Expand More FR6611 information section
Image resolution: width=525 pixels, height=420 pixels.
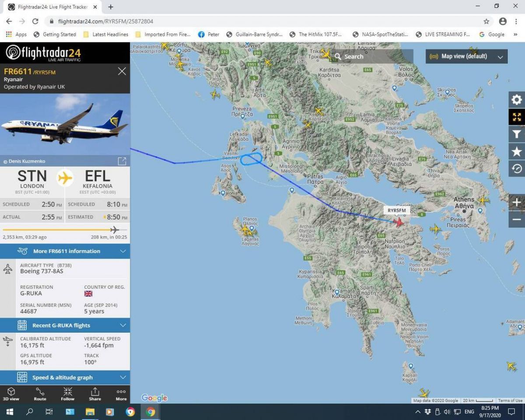tap(65, 251)
